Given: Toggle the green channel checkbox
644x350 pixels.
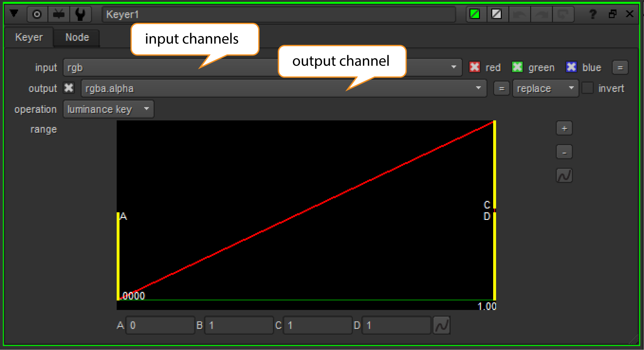Looking at the screenshot, I should click(517, 67).
